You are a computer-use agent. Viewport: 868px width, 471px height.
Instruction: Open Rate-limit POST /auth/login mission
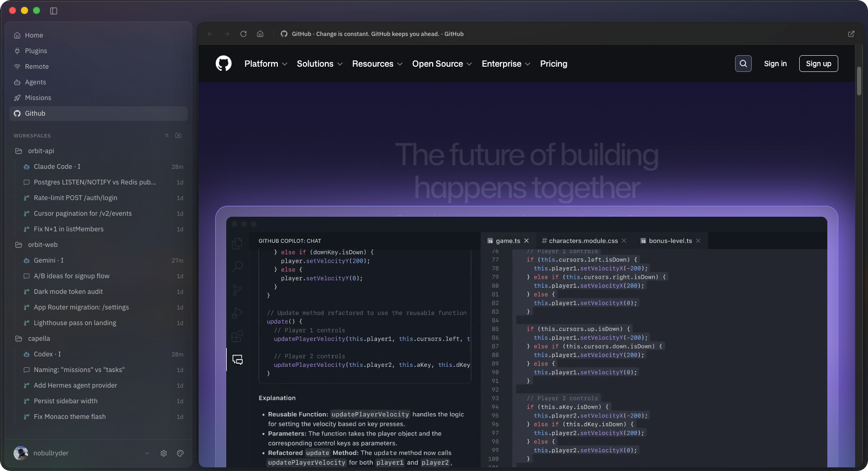(103, 198)
